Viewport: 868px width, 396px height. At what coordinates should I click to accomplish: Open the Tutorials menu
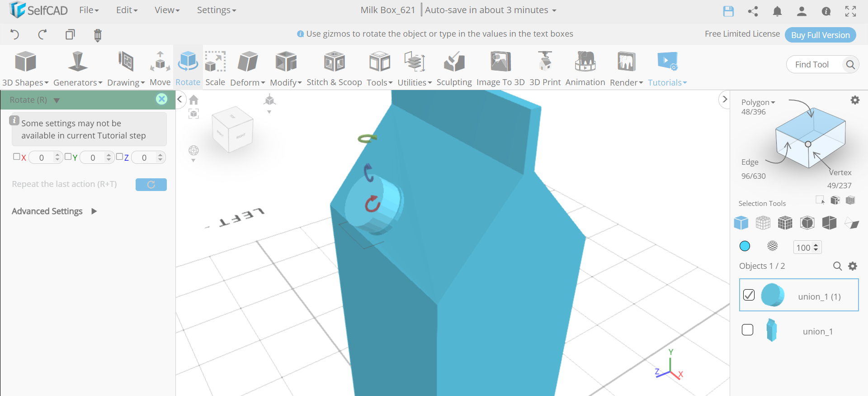tap(667, 69)
